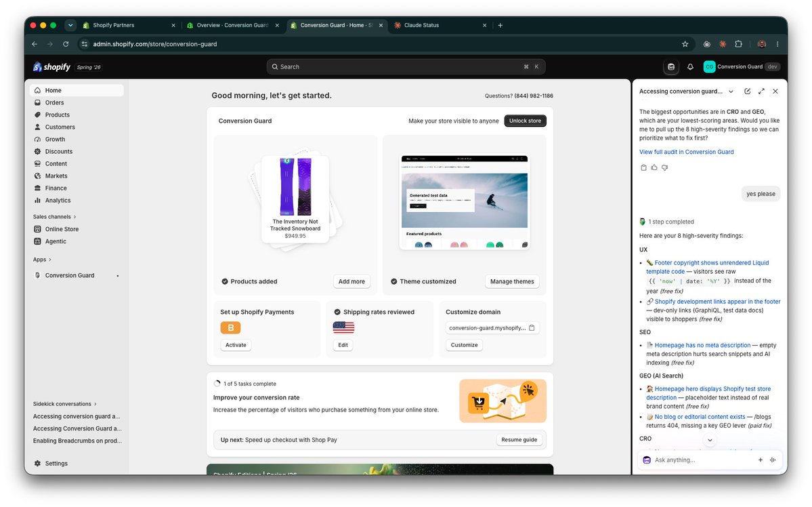Click the Finance bank icon

coord(37,188)
